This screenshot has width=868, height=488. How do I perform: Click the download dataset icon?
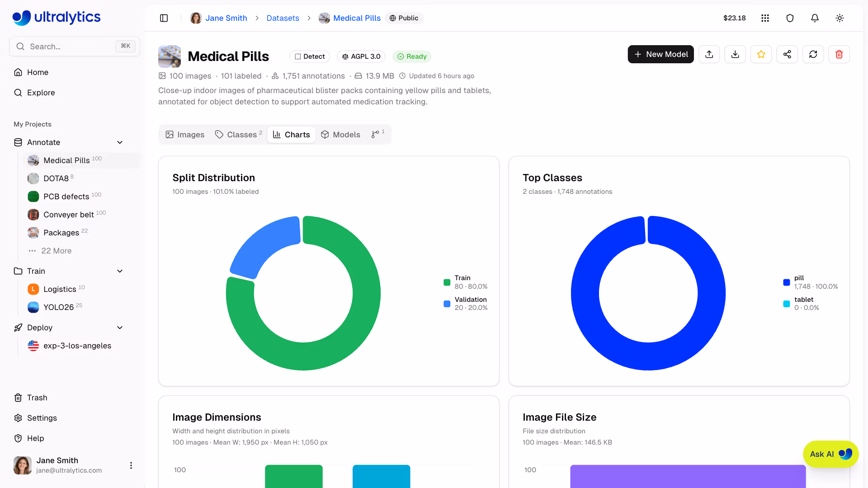click(x=735, y=54)
